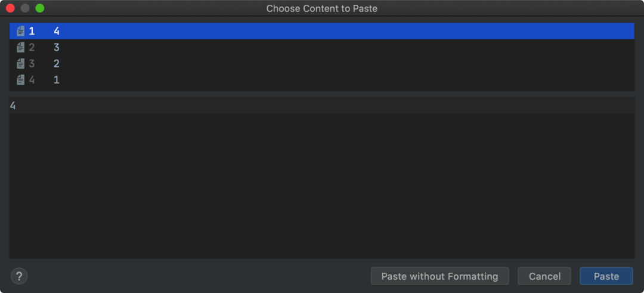Click the clipboard icon beside entry number 3
This screenshot has height=293, width=644.
pyautogui.click(x=21, y=63)
